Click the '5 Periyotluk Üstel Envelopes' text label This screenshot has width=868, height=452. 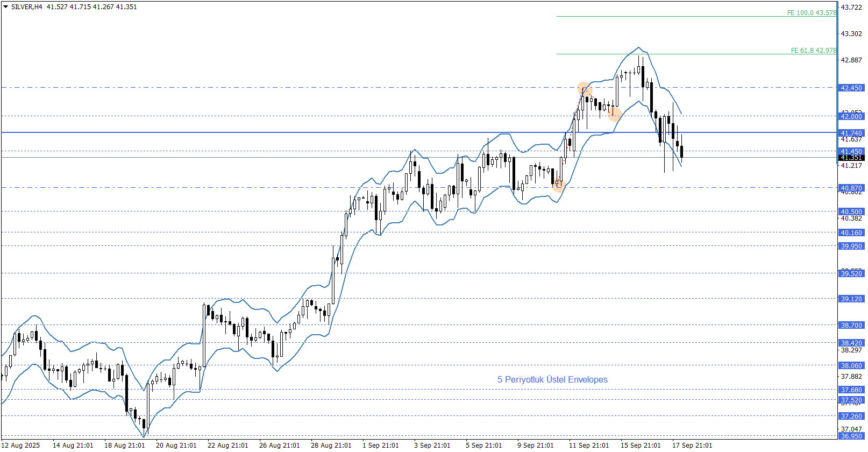(x=552, y=380)
